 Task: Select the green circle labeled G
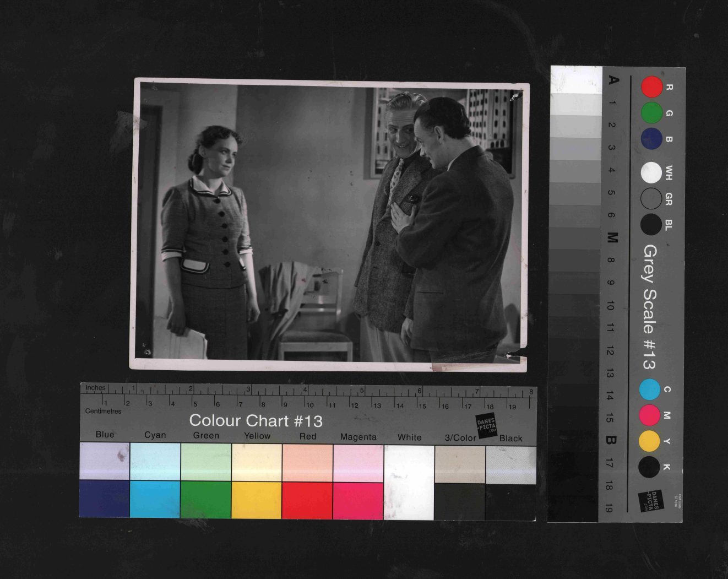tap(651, 113)
